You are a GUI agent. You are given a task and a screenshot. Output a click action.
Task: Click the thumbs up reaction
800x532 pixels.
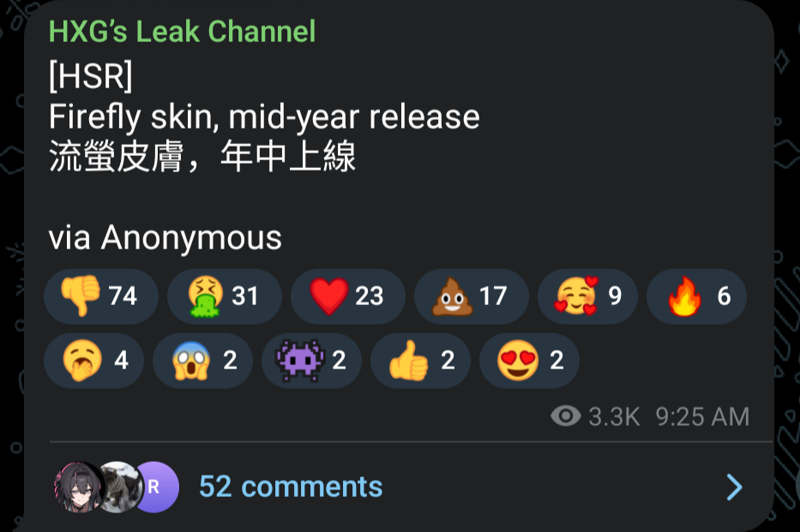(x=420, y=361)
